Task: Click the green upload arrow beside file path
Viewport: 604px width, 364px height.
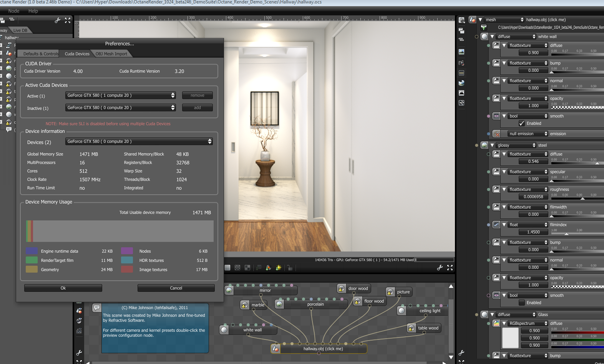Action: [x=484, y=27]
